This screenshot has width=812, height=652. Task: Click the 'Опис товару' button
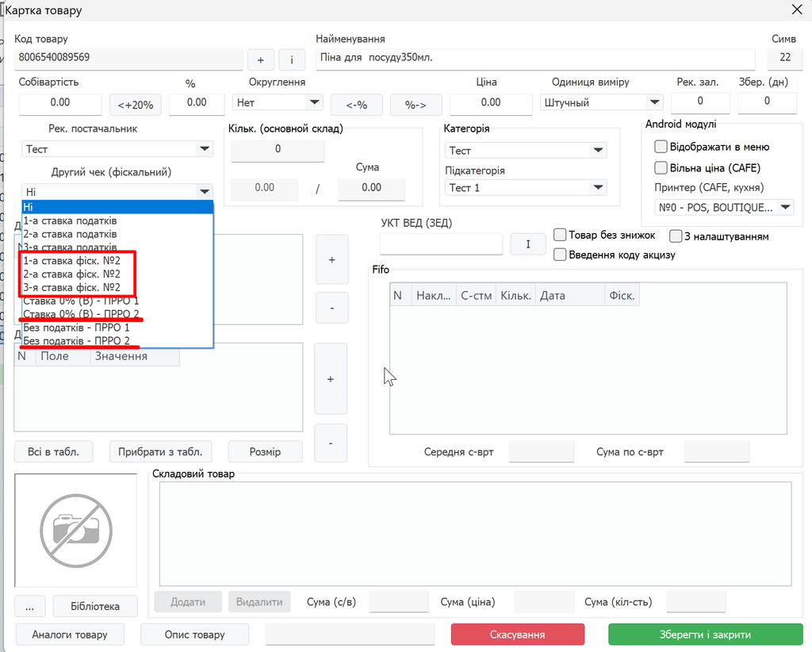point(195,635)
